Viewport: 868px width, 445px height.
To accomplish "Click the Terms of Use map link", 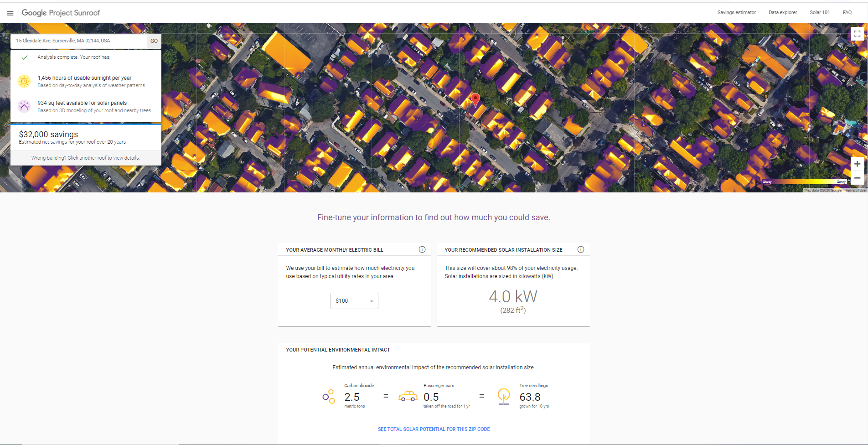I will pos(855,191).
